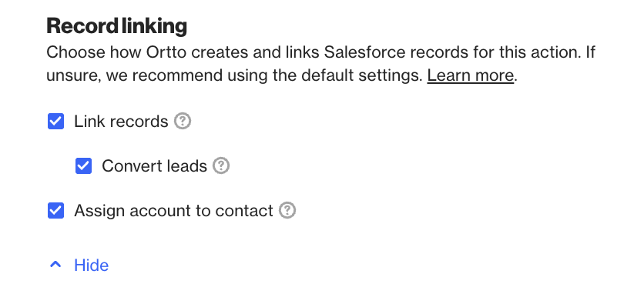644x294 pixels.
Task: Click the Assign account to contact label
Action: 173,211
